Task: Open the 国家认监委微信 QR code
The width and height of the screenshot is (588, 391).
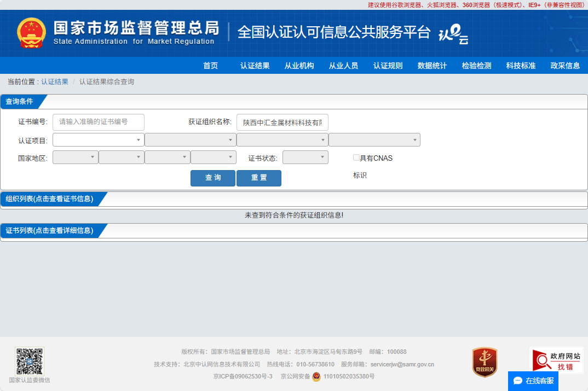Action: coord(30,361)
